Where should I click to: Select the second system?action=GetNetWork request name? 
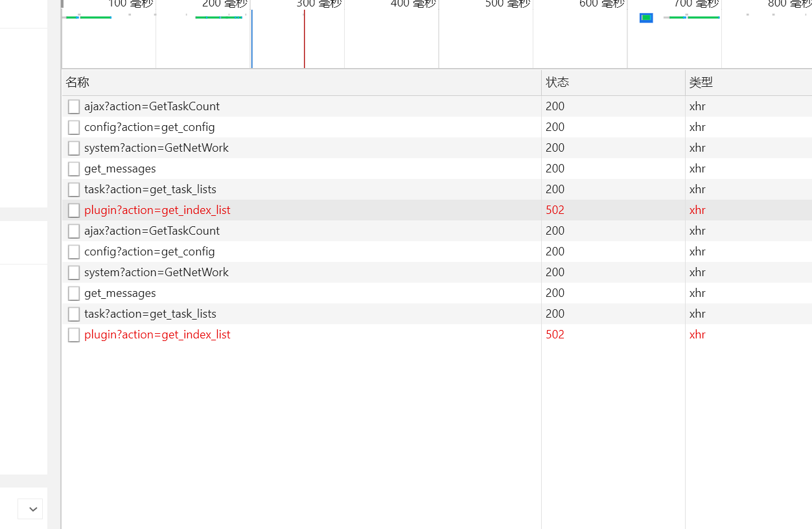156,272
